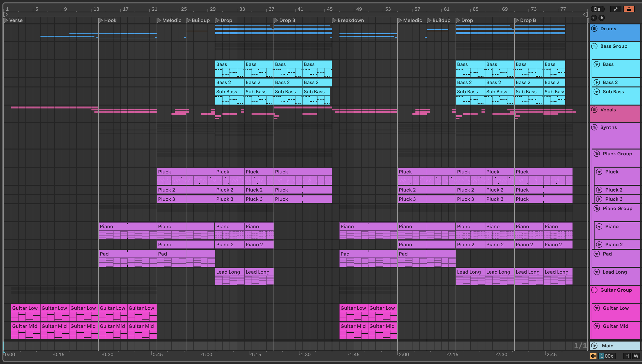The width and height of the screenshot is (642, 364).
Task: Click the 1.00x zoom value box
Action: click(x=607, y=356)
